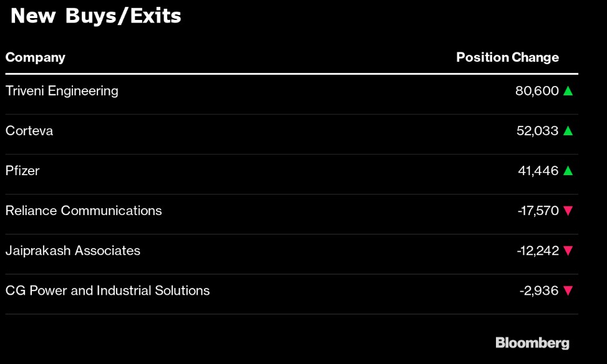Click the Company column header
Viewport: 607px width, 364px height.
pyautogui.click(x=35, y=57)
